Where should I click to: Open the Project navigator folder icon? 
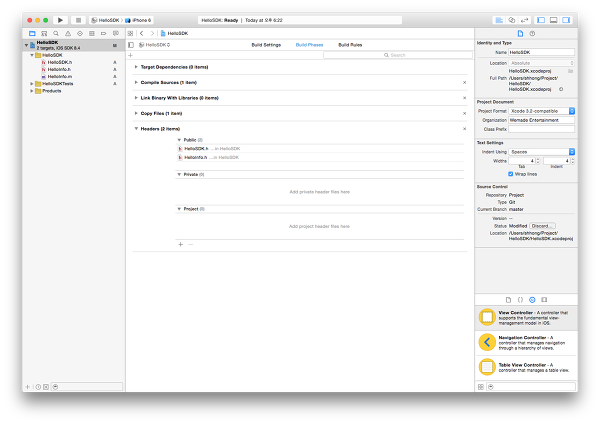[x=32, y=34]
